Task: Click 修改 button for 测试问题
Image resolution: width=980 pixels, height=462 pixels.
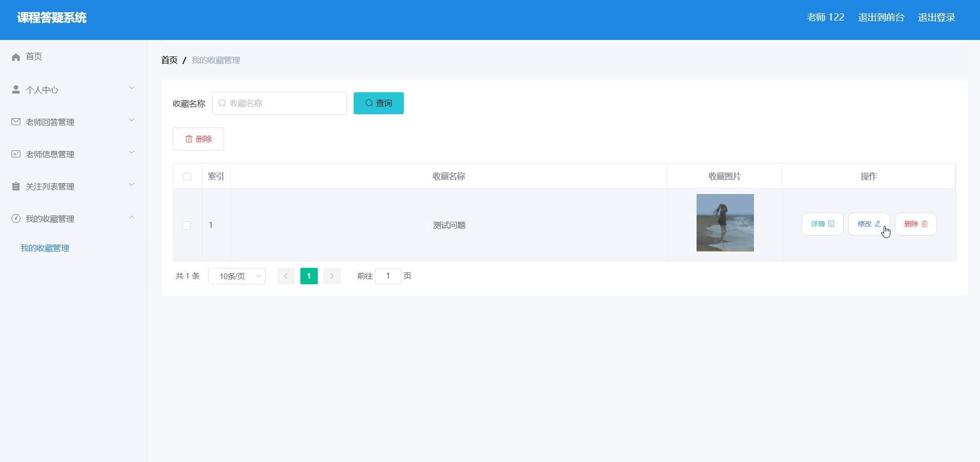Action: coord(869,224)
